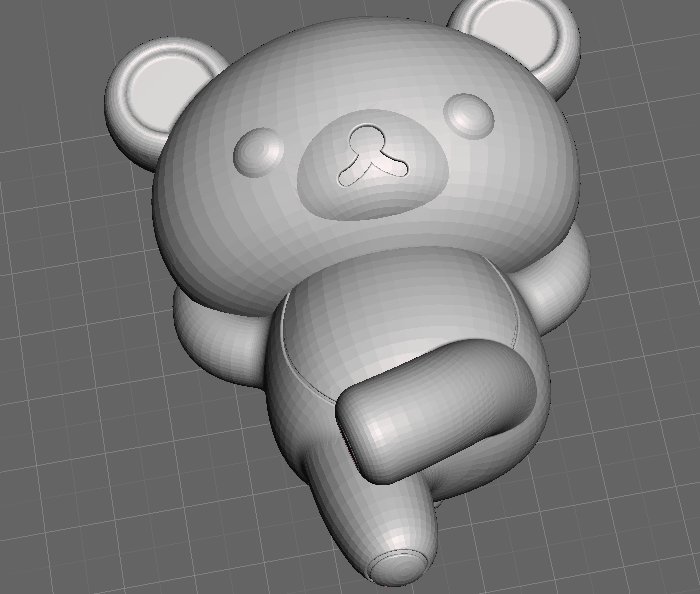
Task: Click the bear's arm crossing the belly
Action: point(435,410)
